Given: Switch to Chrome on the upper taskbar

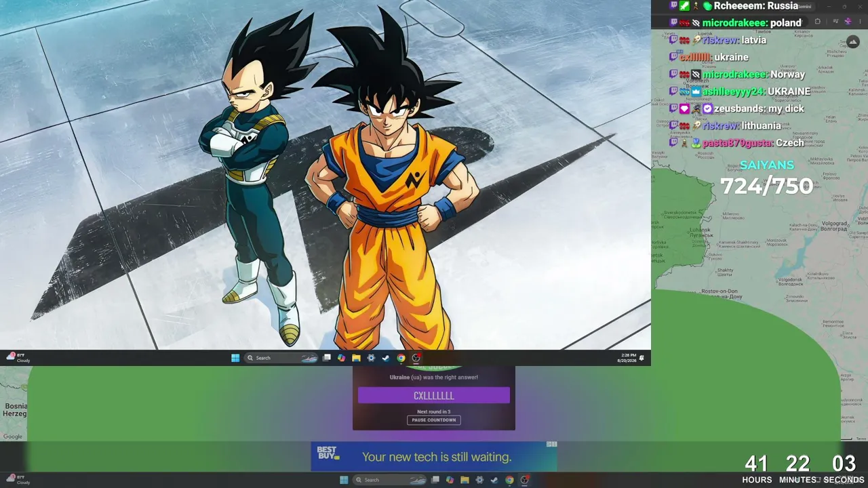Looking at the screenshot, I should click(x=401, y=358).
